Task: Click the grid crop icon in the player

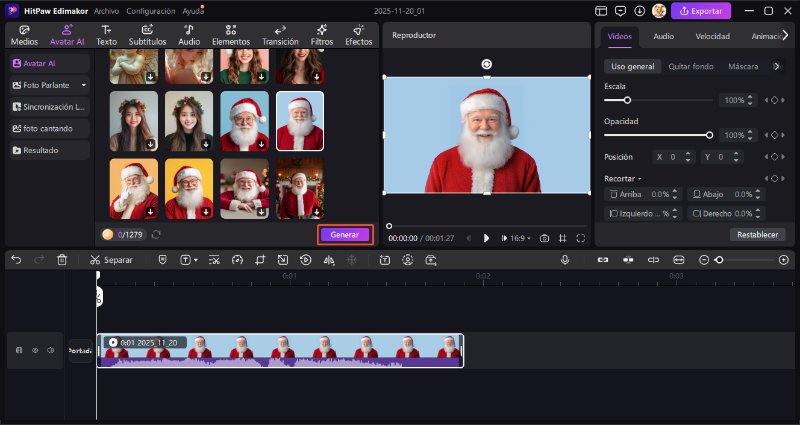Action: [x=563, y=238]
